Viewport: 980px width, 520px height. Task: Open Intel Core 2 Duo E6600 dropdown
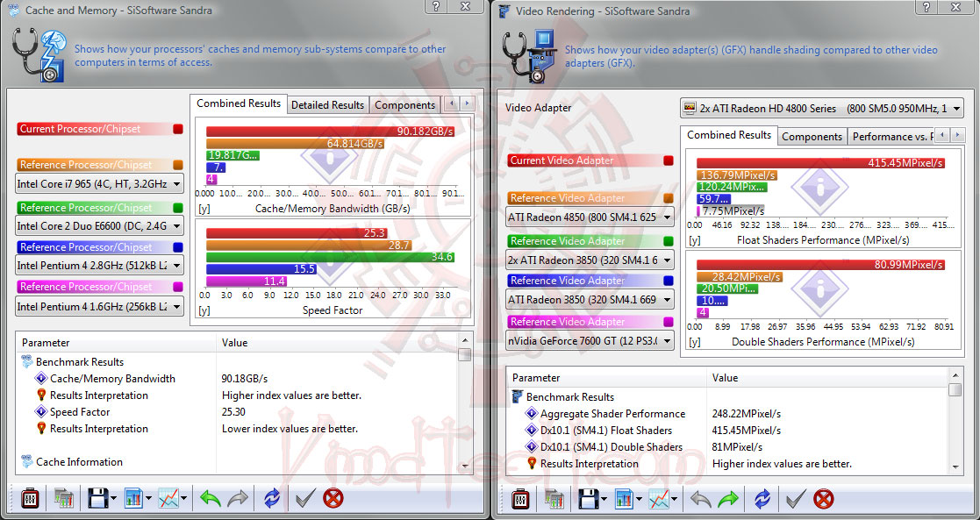pyautogui.click(x=99, y=225)
